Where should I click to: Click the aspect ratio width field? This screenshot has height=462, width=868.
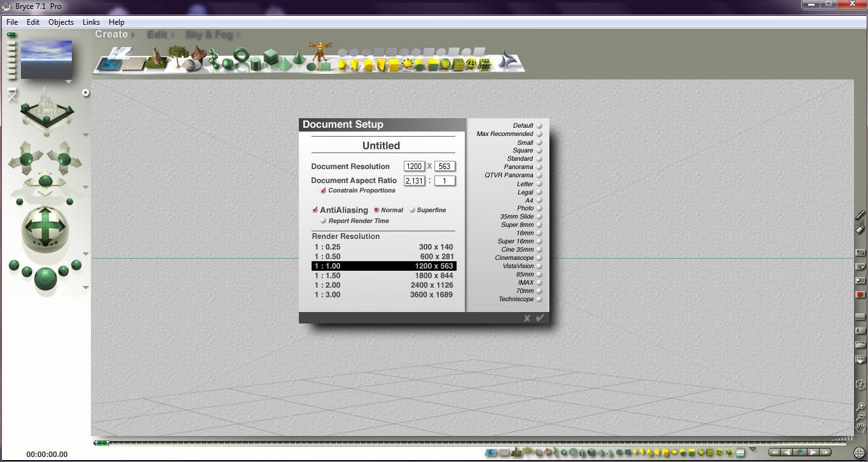[x=414, y=181]
